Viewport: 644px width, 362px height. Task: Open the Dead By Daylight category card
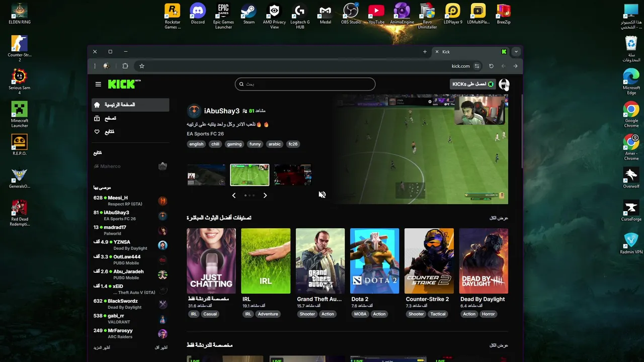484,261
